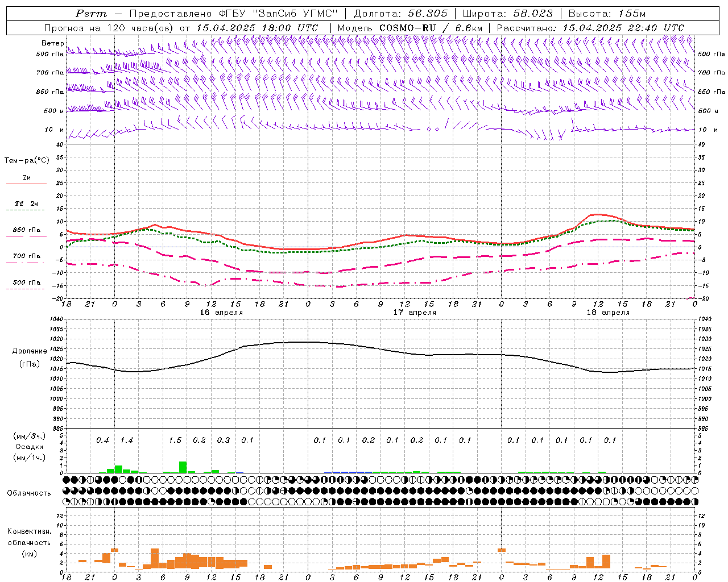Click the "1.5" precipitation amount value
728x582 pixels.
[175, 440]
